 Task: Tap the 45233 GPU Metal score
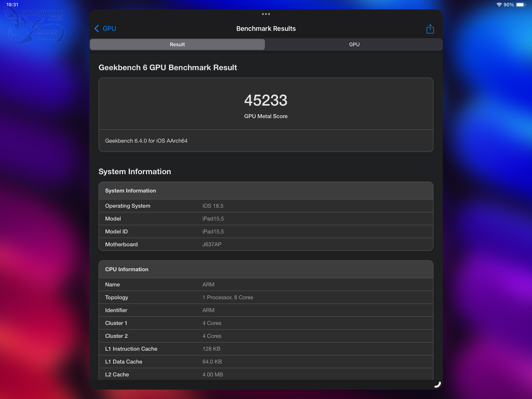click(266, 100)
